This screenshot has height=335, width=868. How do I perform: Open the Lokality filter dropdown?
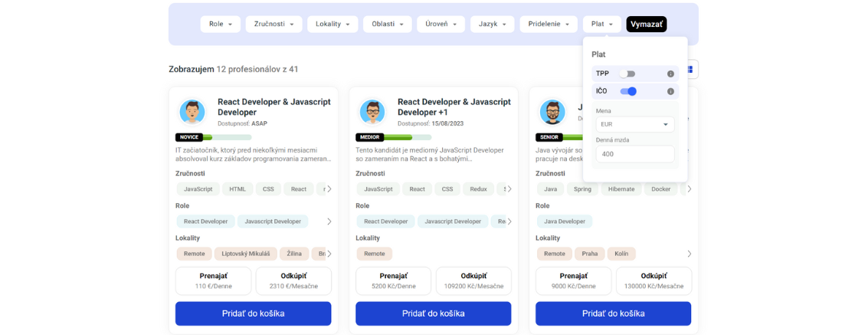tap(332, 25)
